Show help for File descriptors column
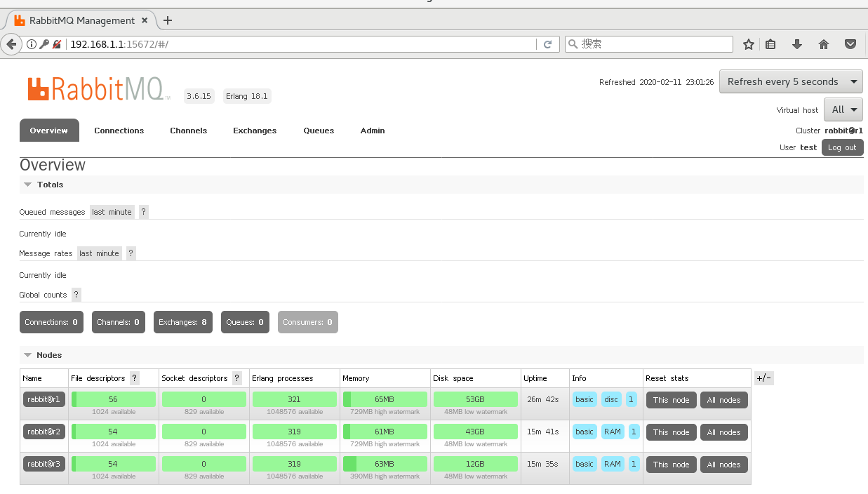 pos(135,378)
